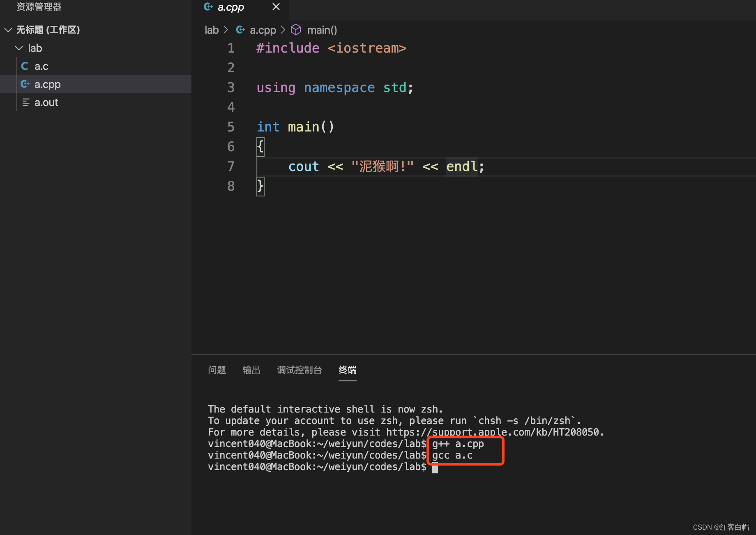Click line number 7 in the gutter
Screen dimensions: 756x535
(x=231, y=166)
